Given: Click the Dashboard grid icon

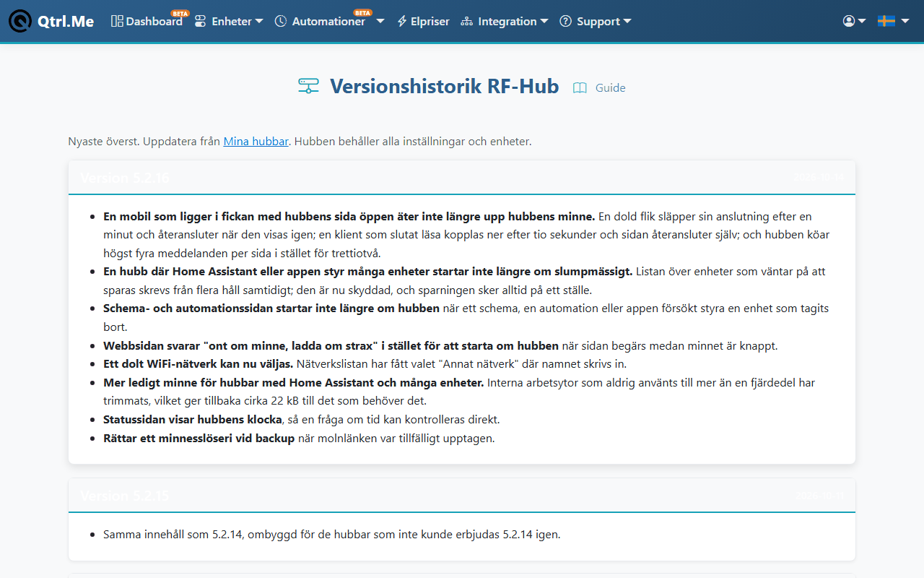Looking at the screenshot, I should pyautogui.click(x=117, y=22).
